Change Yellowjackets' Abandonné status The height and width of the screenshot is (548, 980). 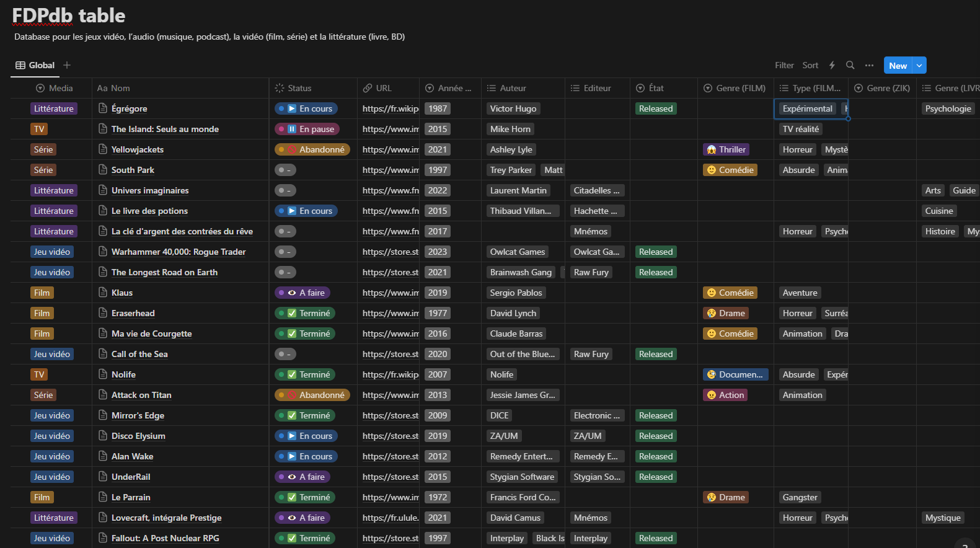pyautogui.click(x=312, y=149)
